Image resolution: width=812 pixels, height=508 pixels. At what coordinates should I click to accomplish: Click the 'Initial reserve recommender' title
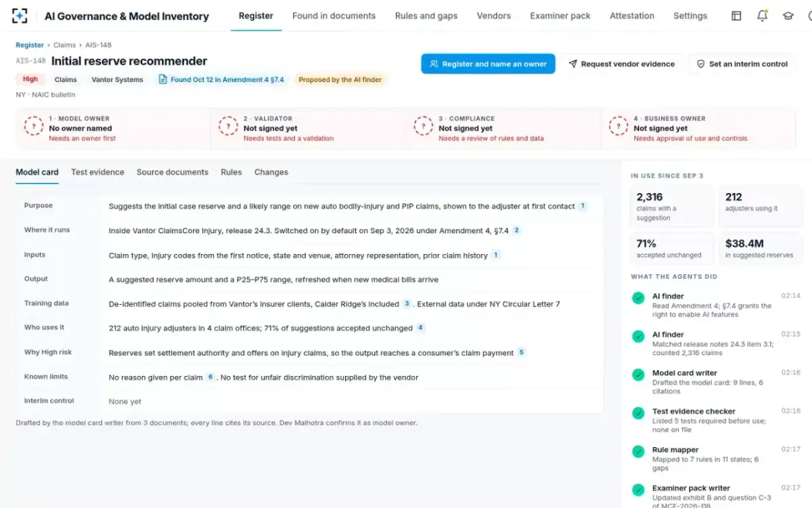point(129,61)
